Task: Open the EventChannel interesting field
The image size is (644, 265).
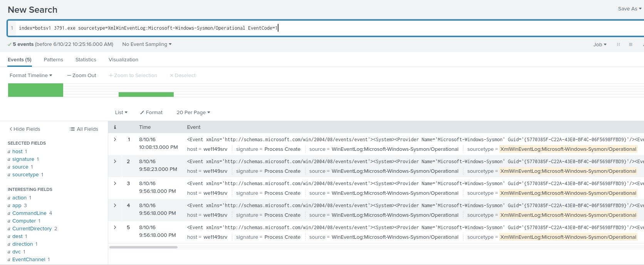Action: point(29,259)
